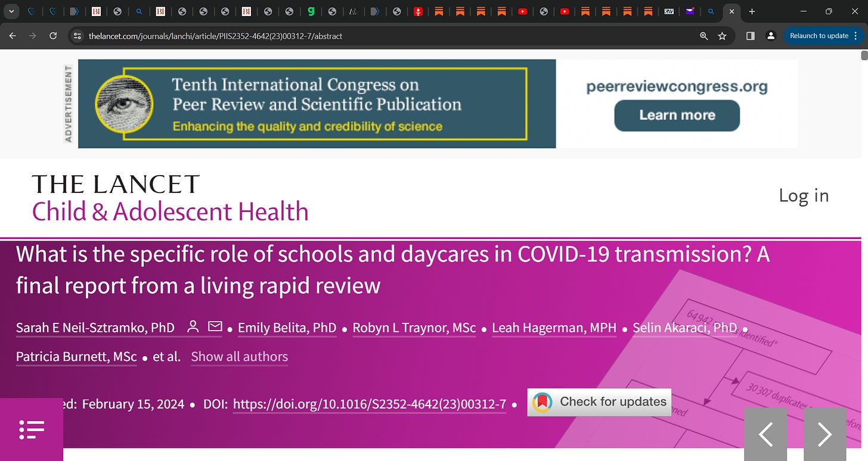Expand the tab search dropdown chevron
This screenshot has width=868, height=461.
[11, 11]
